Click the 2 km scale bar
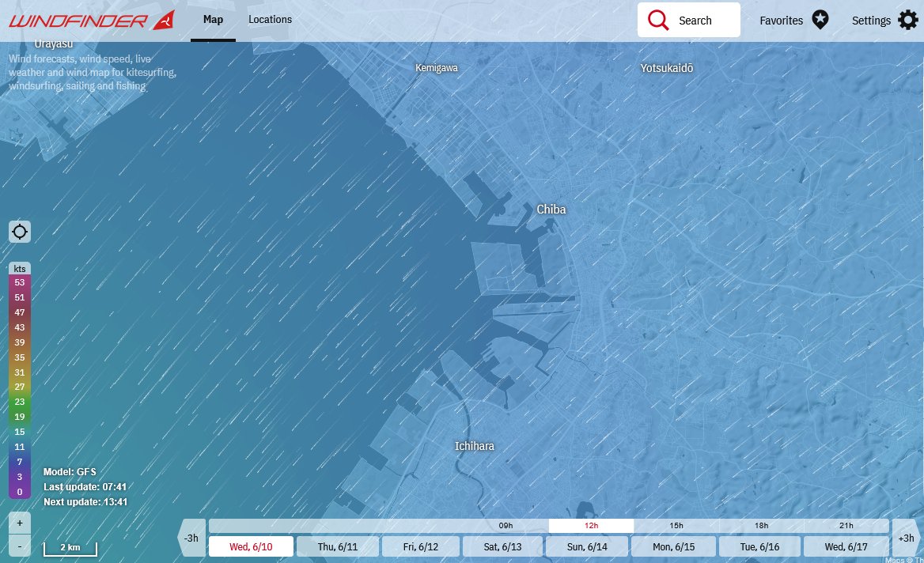 [x=70, y=548]
